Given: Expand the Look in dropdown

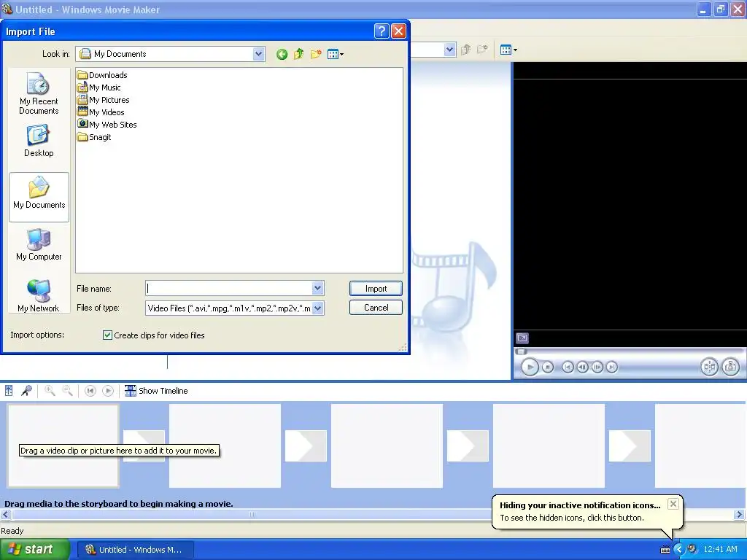Looking at the screenshot, I should coord(258,54).
